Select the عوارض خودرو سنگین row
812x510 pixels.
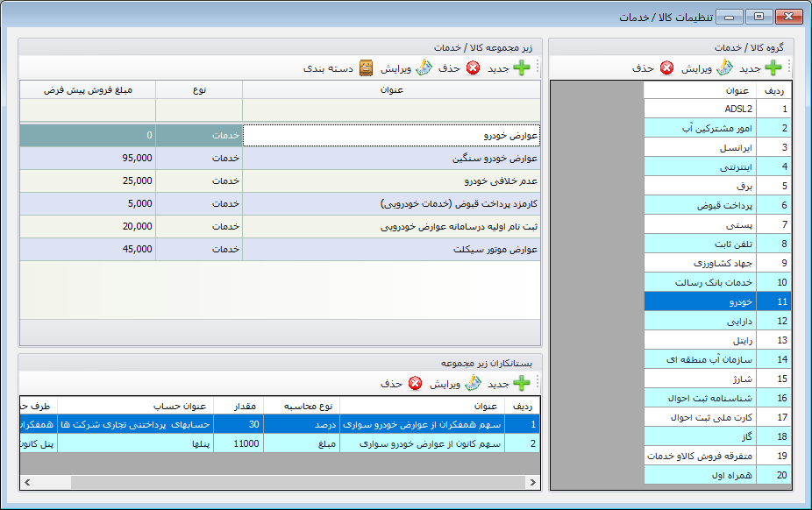[x=280, y=159]
